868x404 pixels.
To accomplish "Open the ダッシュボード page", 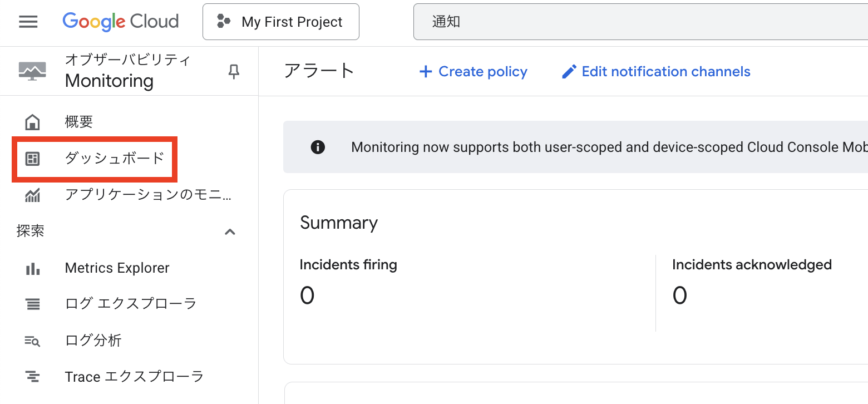I will pyautogui.click(x=115, y=159).
